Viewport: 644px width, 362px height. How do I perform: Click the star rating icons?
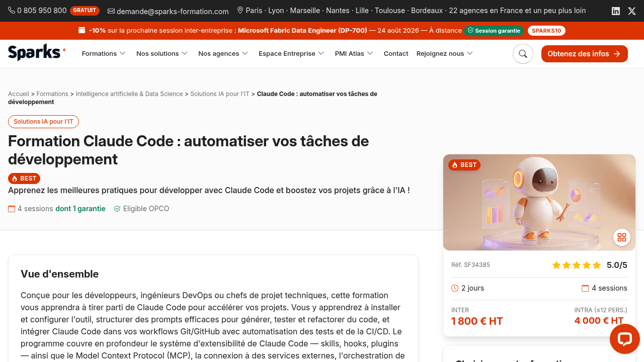tap(577, 265)
